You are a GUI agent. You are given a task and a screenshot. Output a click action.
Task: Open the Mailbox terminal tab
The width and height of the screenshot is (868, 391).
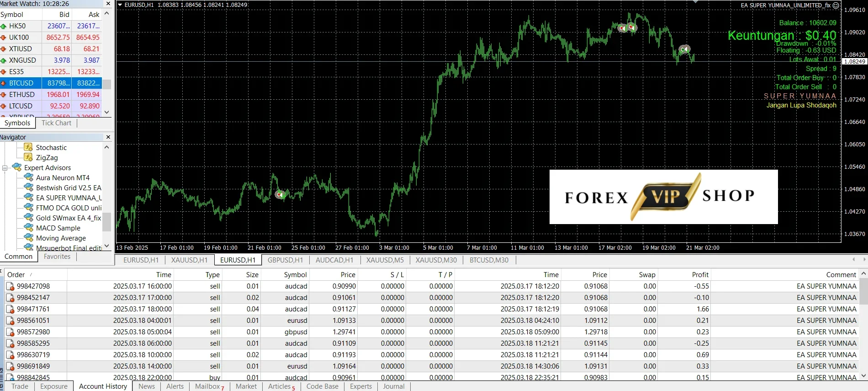[x=209, y=386]
